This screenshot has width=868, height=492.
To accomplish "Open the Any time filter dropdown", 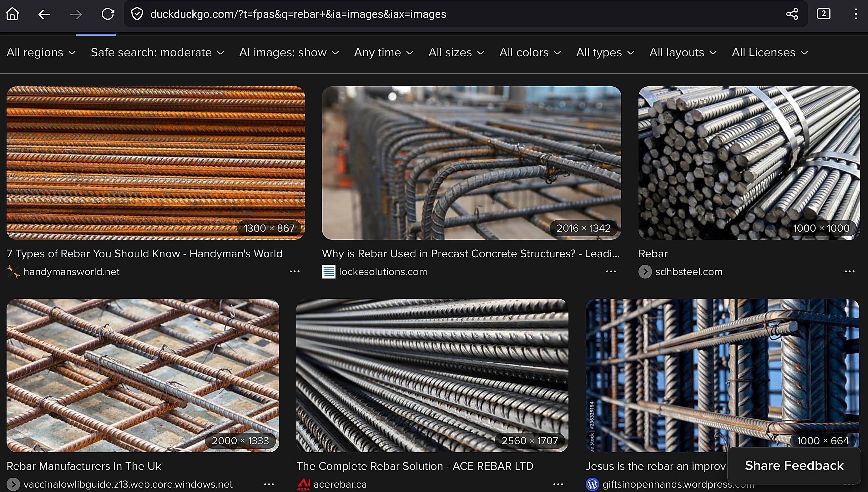I will click(x=383, y=53).
